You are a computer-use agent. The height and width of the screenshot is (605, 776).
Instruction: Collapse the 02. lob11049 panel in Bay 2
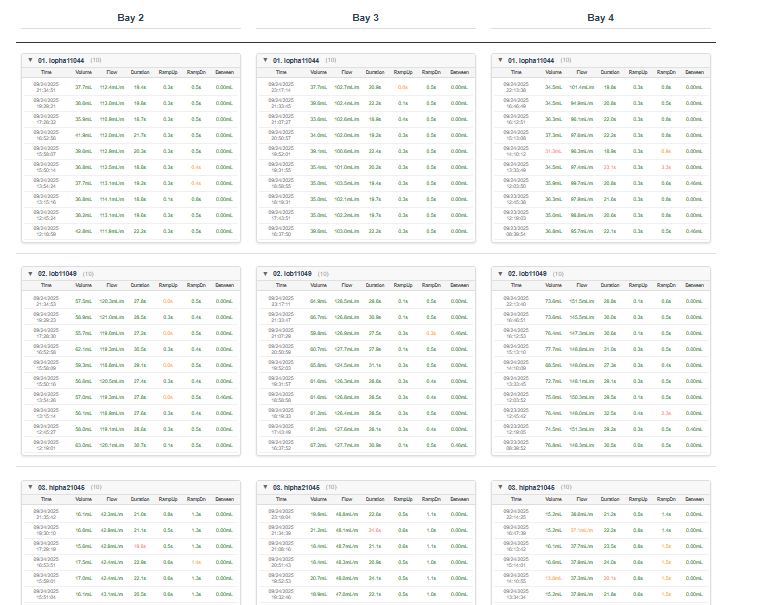click(x=30, y=273)
